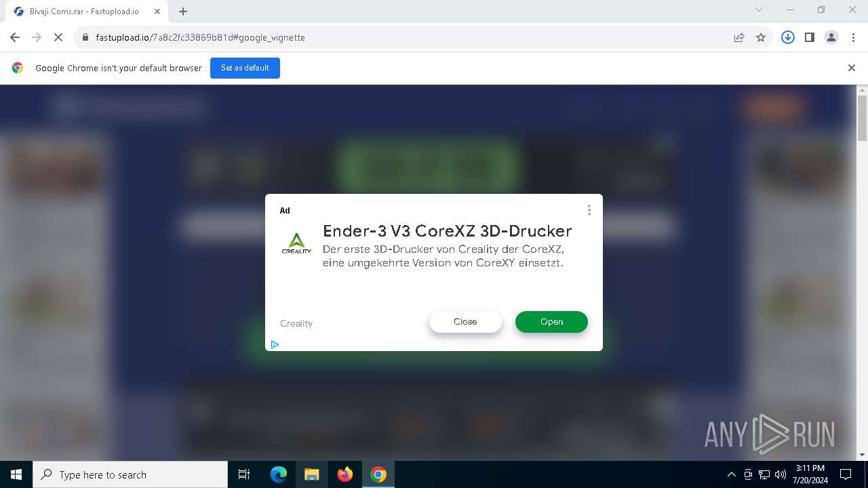The width and height of the screenshot is (868, 488).
Task: Click Set as default button
Action: 245,68
